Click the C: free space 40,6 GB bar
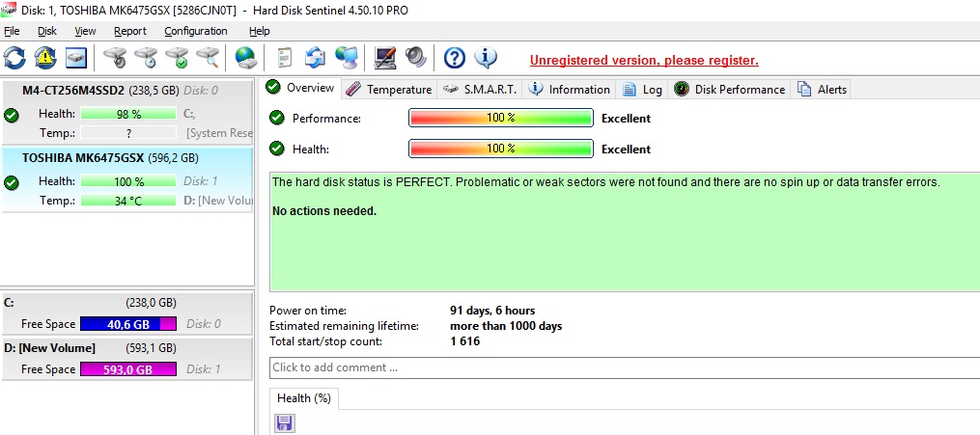This screenshot has height=435, width=980. (128, 324)
